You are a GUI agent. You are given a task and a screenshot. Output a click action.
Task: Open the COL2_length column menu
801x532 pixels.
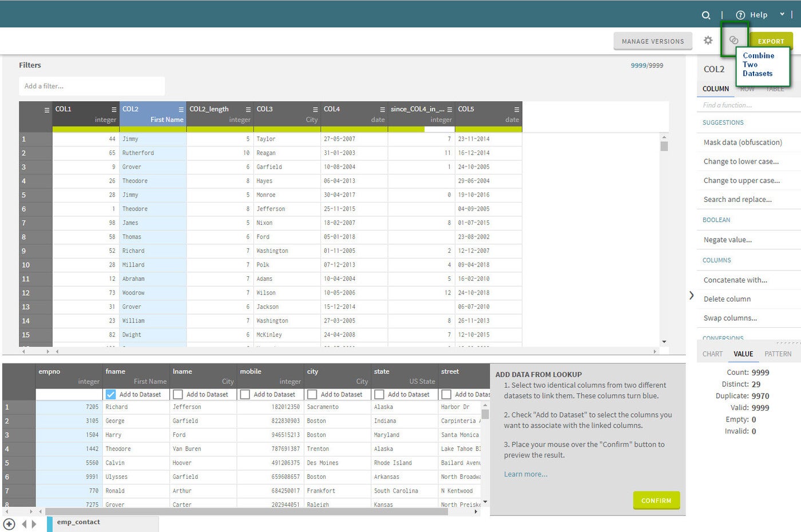tap(248, 109)
